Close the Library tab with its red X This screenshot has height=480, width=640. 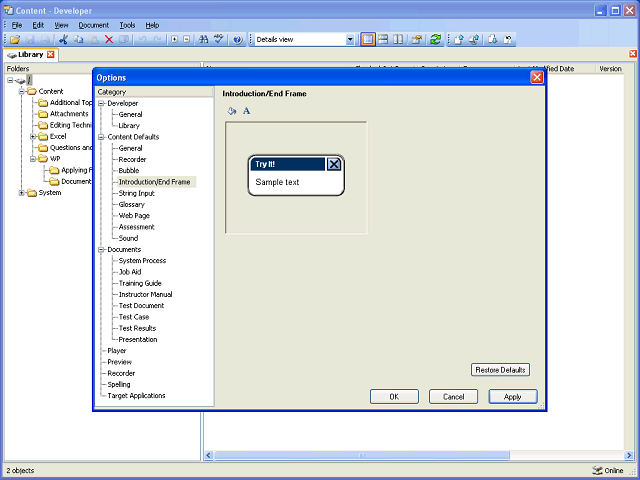51,54
